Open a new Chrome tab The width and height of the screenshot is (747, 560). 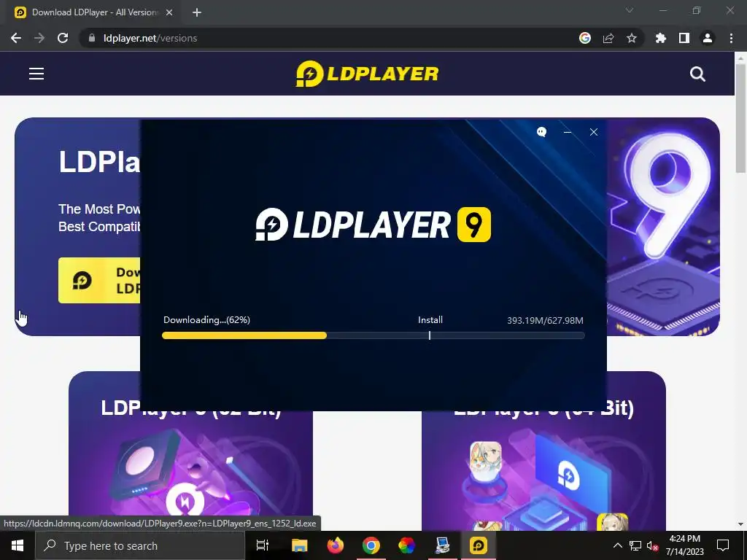click(x=197, y=12)
